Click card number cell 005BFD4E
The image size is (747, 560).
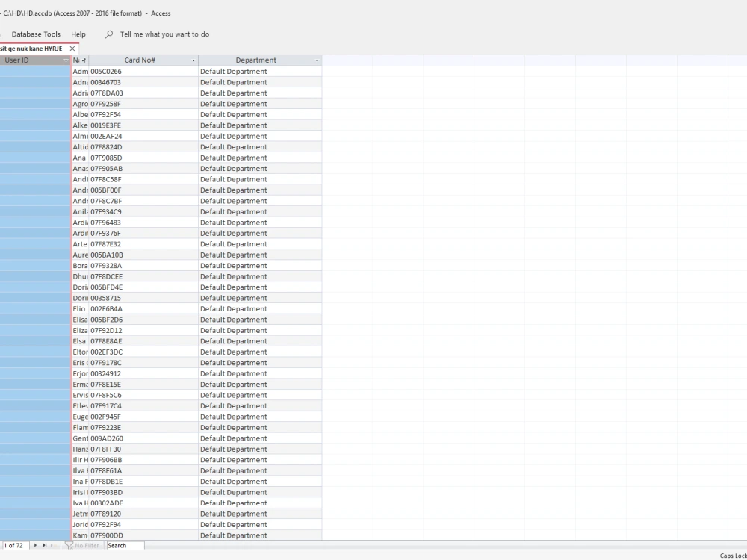pos(143,287)
